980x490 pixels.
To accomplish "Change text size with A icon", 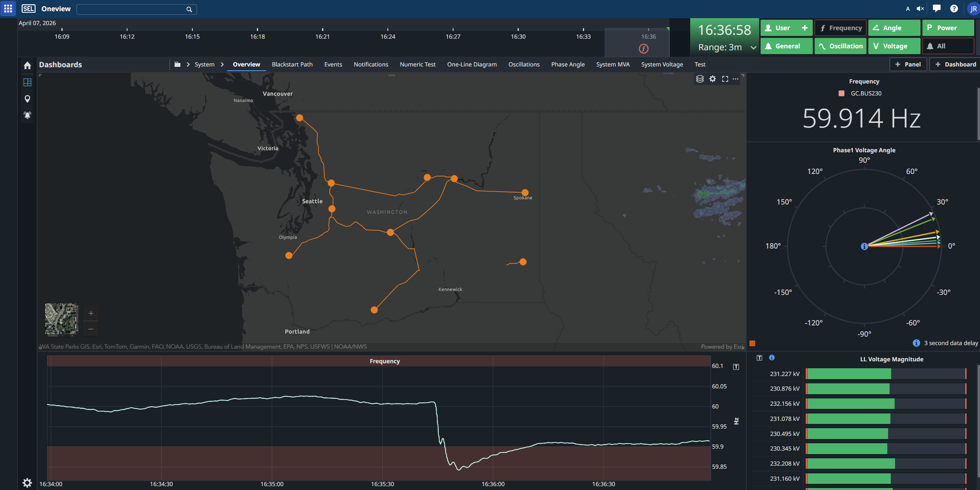I will pyautogui.click(x=908, y=9).
